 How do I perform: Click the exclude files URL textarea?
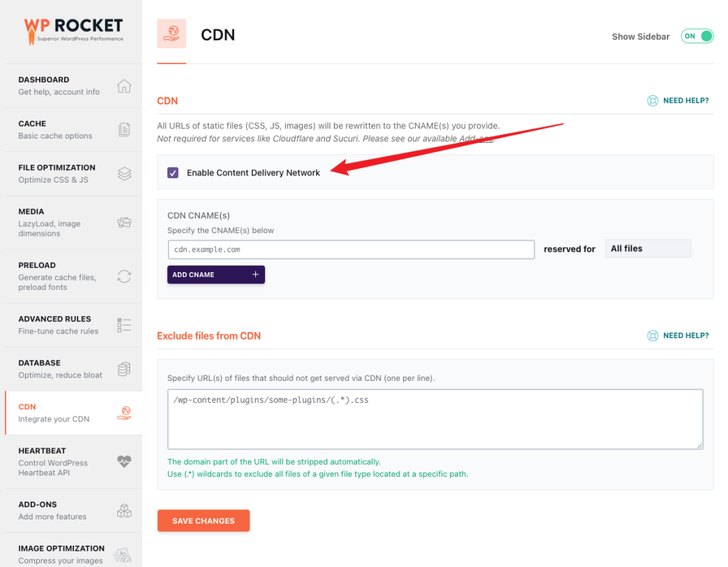435,419
